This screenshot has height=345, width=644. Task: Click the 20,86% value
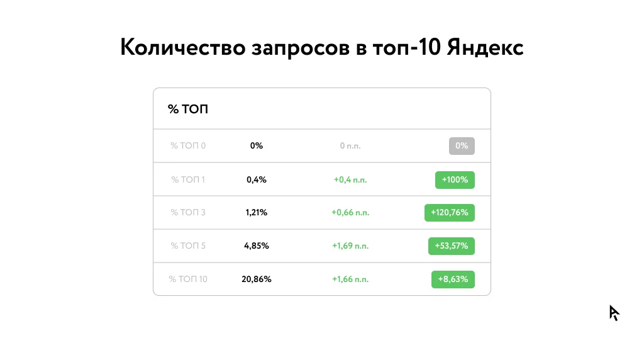coord(257,279)
